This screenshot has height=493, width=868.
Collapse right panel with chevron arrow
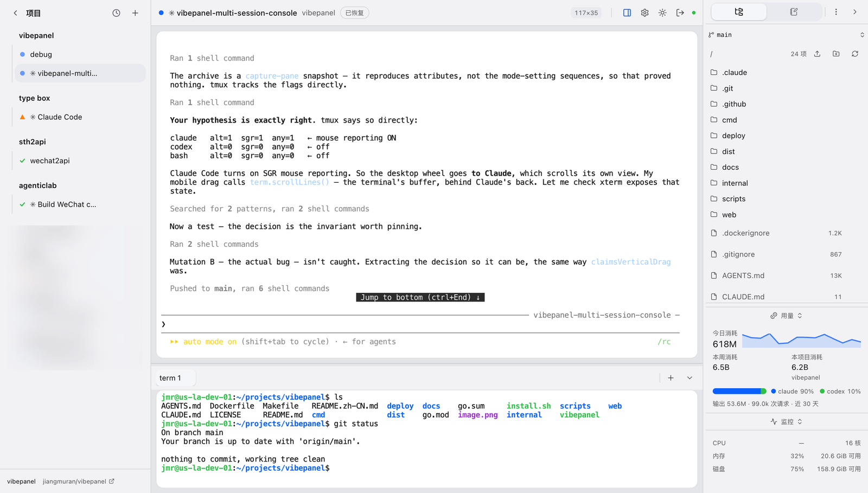(855, 12)
